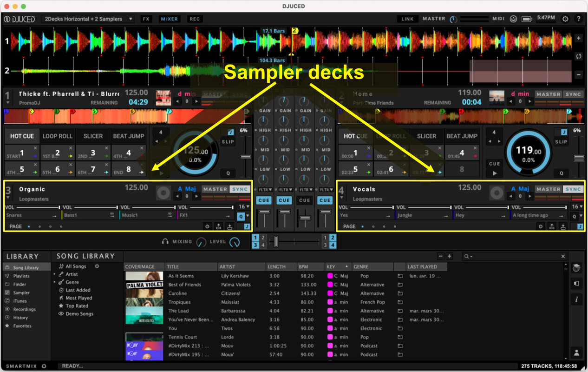Toggle SYNC on sampler deck 4
Image resolution: width=588 pixels, height=372 pixels.
573,189
